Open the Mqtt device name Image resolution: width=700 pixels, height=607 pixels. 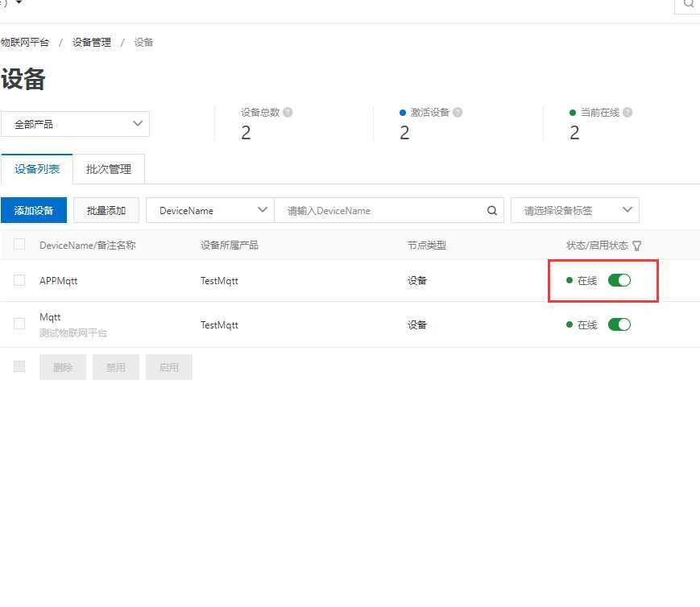tap(50, 317)
